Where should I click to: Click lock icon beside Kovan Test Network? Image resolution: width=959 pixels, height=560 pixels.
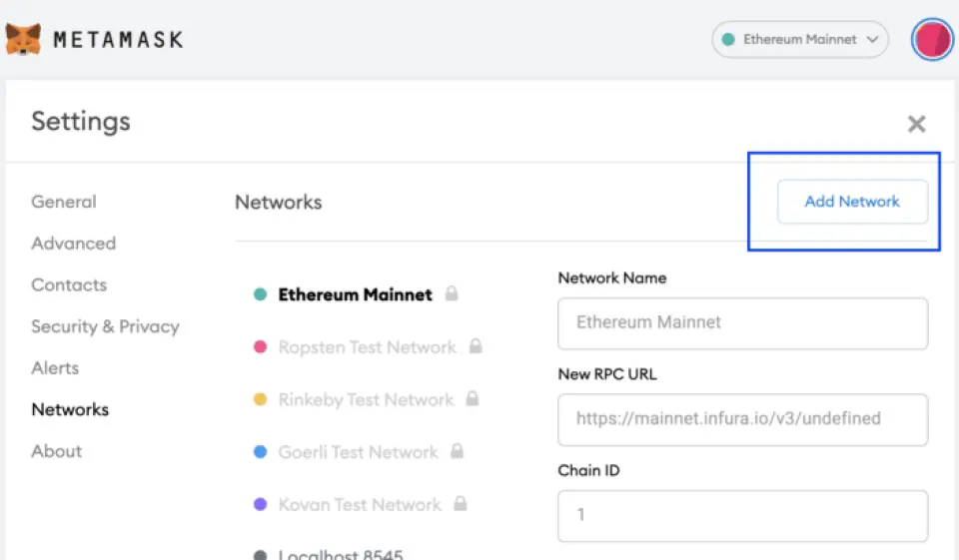click(460, 504)
